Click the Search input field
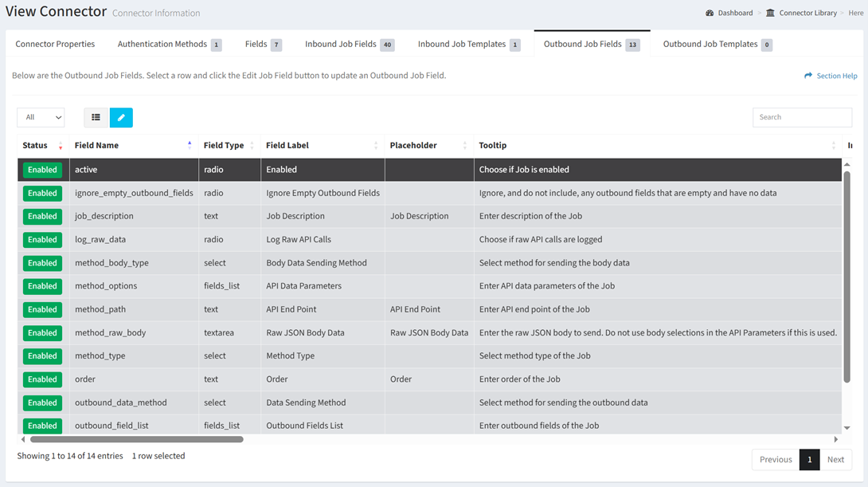868x487 pixels. point(802,117)
